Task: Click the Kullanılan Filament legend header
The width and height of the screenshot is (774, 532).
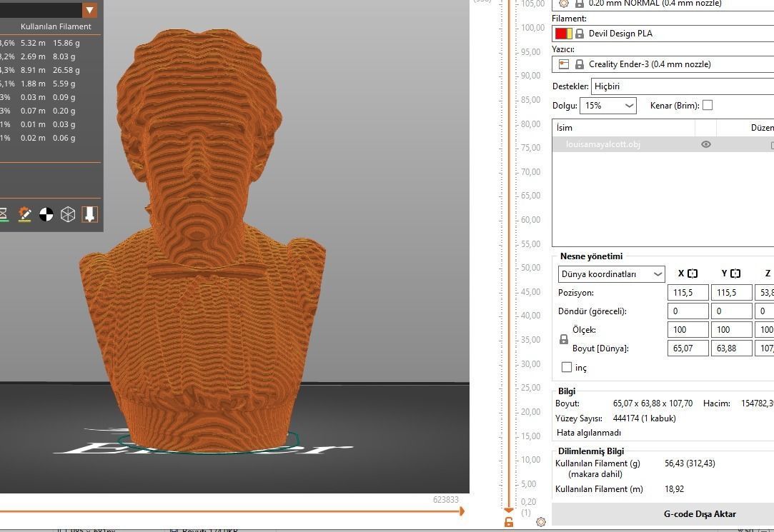Action: 56,26
